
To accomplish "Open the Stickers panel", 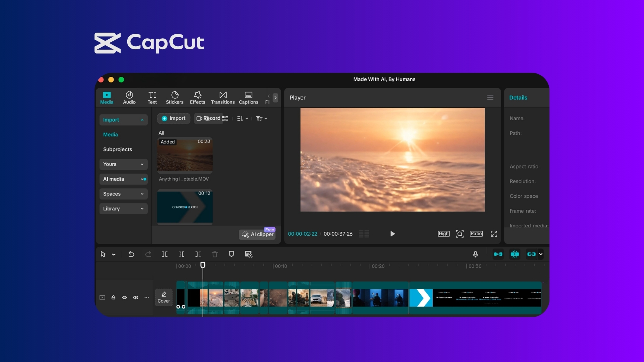I will [174, 98].
